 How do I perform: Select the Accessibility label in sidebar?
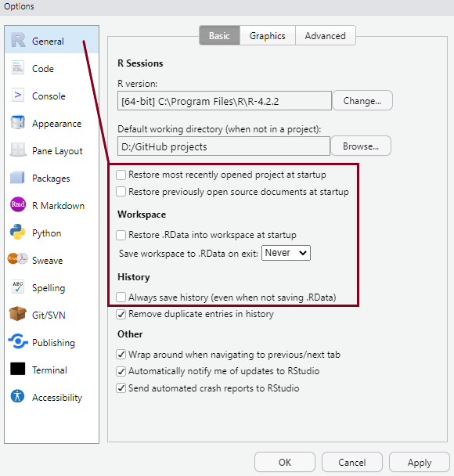tap(57, 398)
